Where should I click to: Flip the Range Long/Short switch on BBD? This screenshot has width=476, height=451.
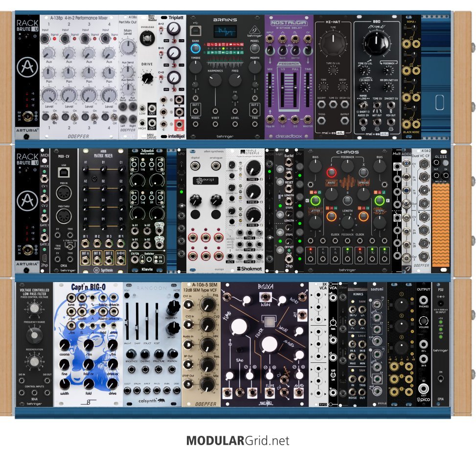[363, 105]
